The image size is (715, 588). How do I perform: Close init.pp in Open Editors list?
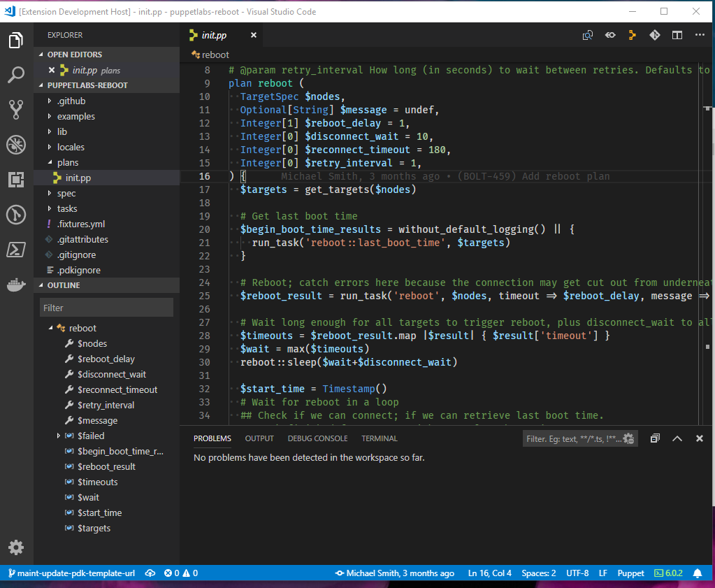click(52, 70)
